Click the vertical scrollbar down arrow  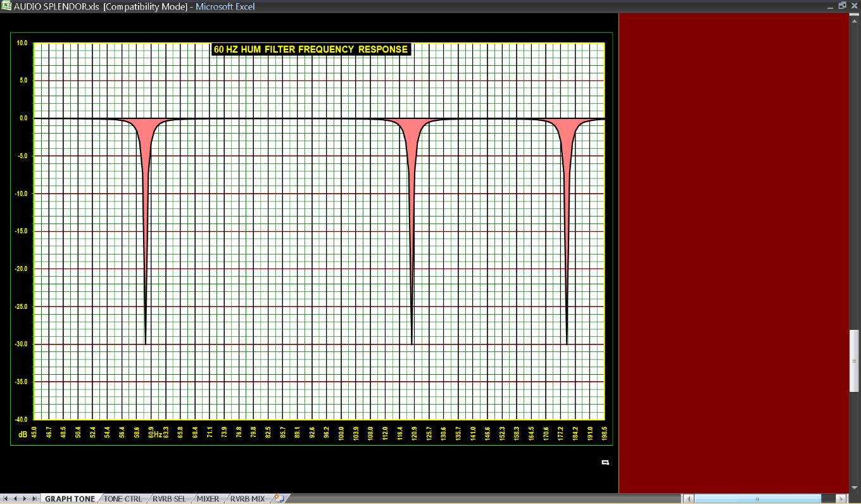pos(854,488)
